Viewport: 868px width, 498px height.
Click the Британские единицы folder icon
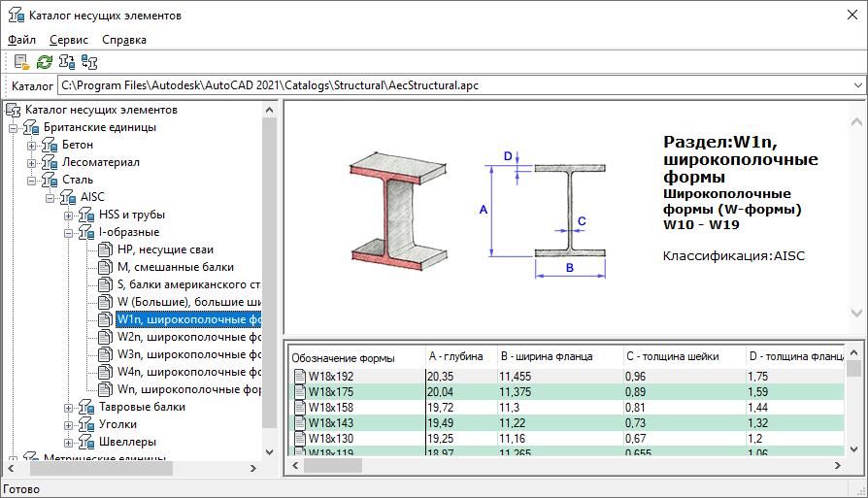pos(31,128)
